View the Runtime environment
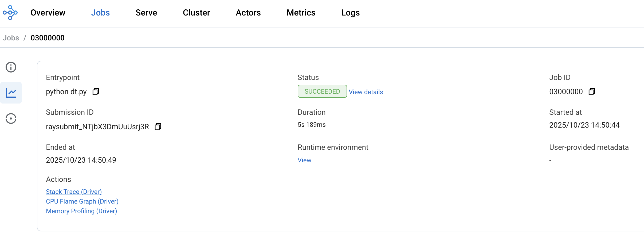Image resolution: width=644 pixels, height=237 pixels. click(304, 160)
